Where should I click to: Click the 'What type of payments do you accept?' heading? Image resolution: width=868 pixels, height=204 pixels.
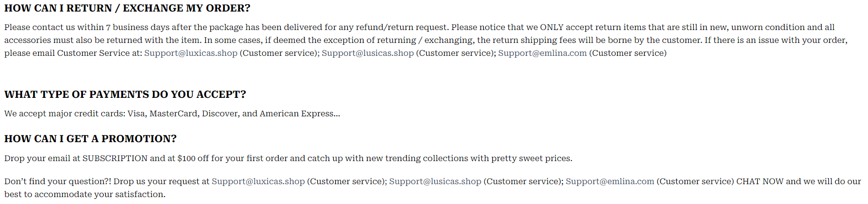pos(125,95)
